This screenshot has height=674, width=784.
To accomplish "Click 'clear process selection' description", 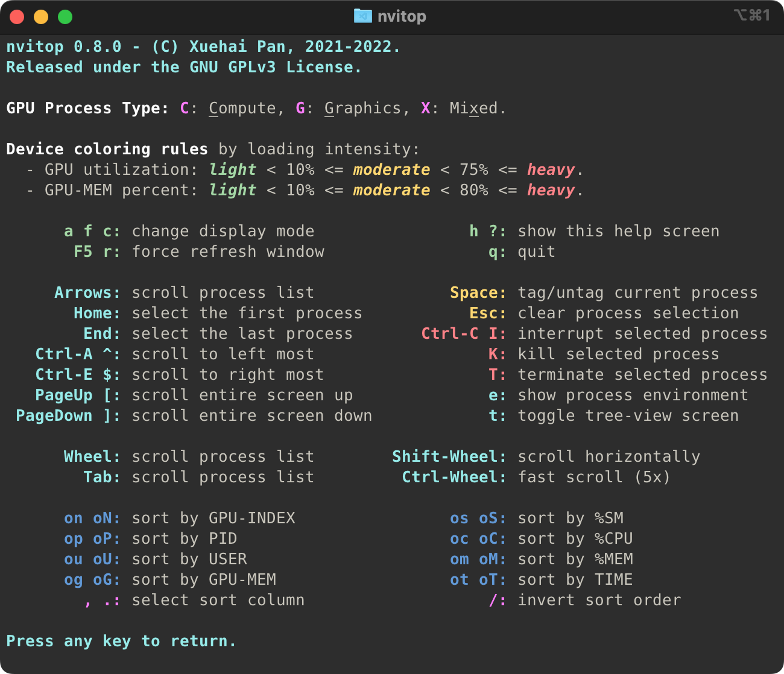I will [x=628, y=313].
